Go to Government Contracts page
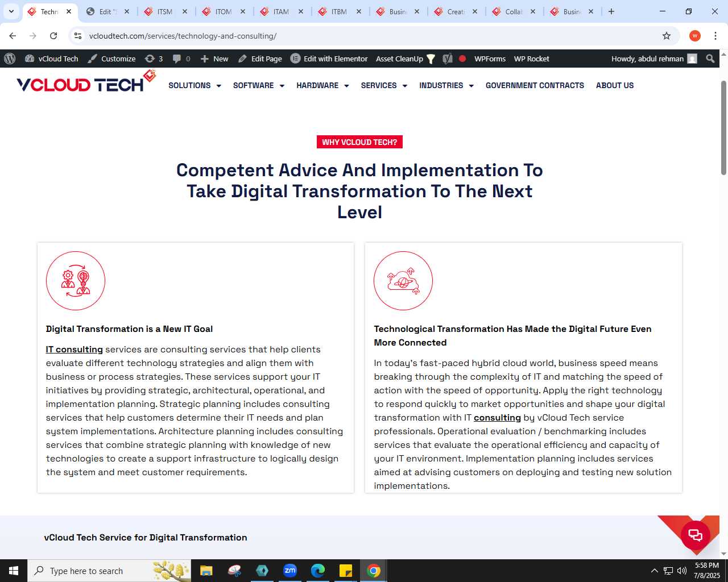 point(535,85)
